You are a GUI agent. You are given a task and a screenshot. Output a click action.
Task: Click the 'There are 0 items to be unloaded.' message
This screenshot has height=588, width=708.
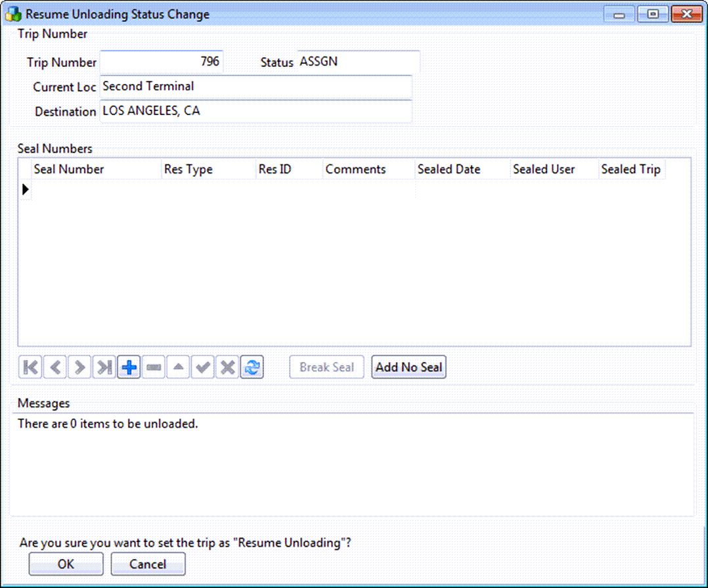click(108, 424)
